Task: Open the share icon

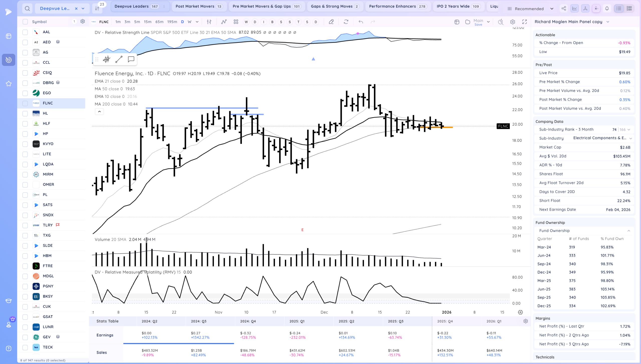Action: coord(564,9)
